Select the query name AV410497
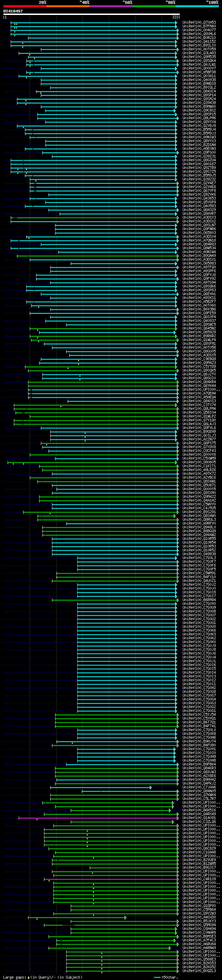The width and height of the screenshot is (222, 980). pos(13,11)
